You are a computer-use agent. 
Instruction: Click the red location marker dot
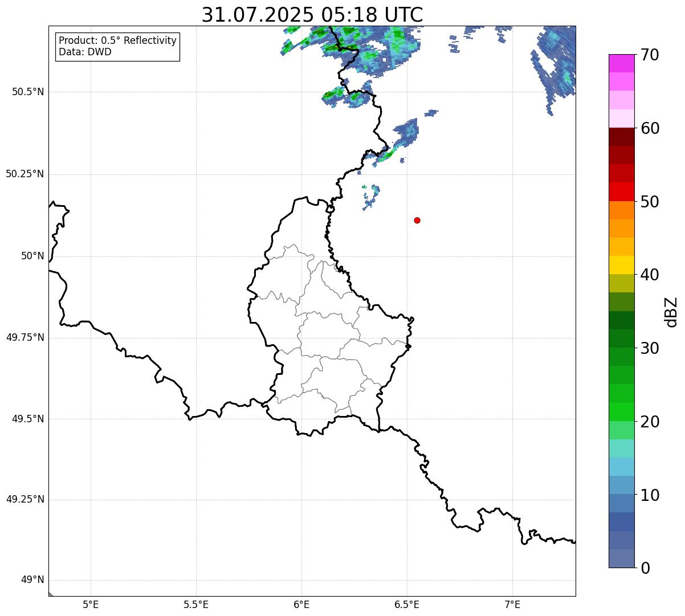[x=417, y=220]
